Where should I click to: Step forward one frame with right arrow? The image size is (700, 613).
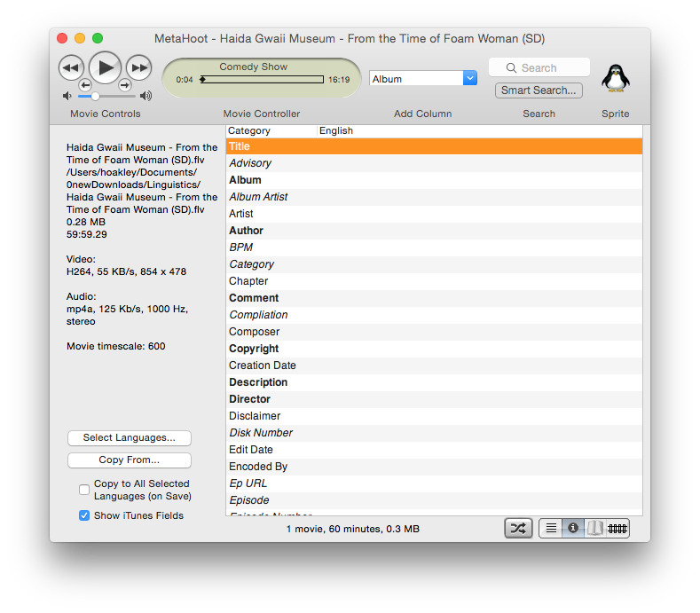[x=125, y=85]
